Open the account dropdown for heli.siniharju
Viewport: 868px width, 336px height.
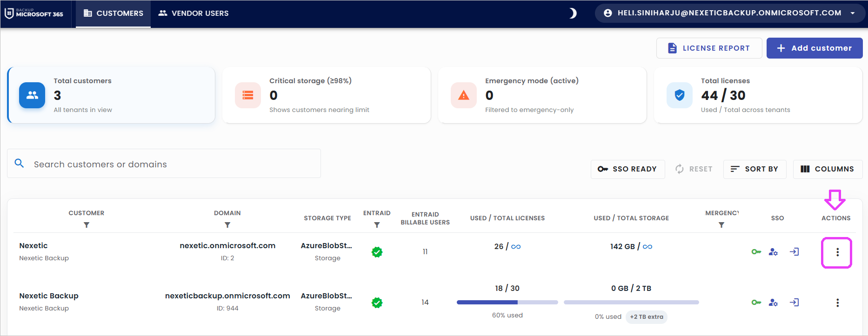[x=730, y=13]
